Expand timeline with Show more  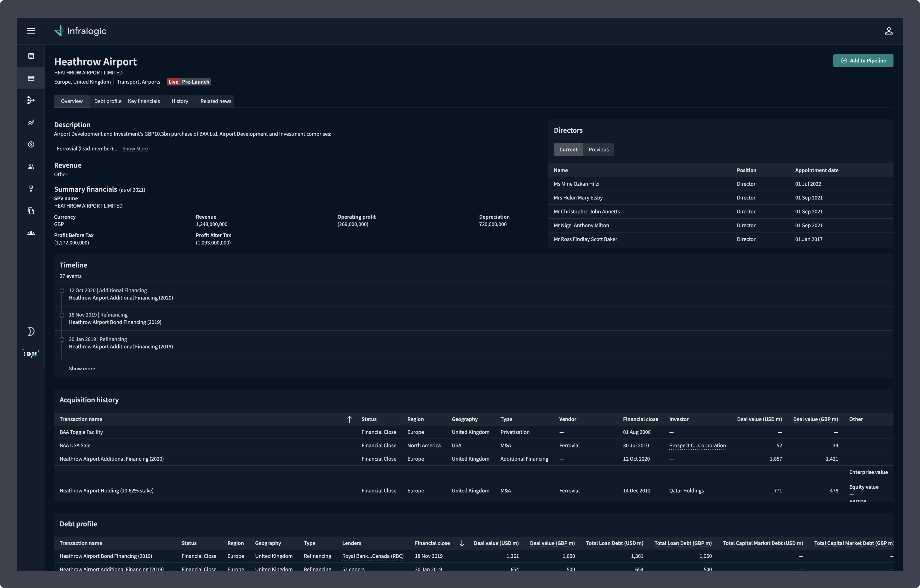(82, 369)
